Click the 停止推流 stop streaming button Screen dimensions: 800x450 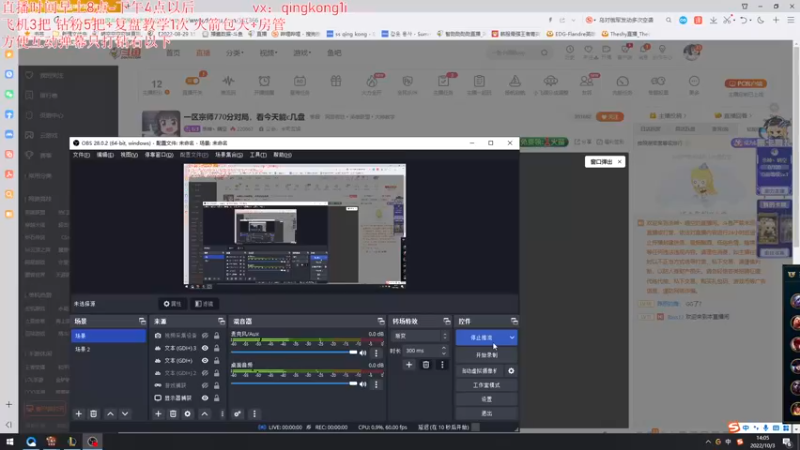point(481,337)
